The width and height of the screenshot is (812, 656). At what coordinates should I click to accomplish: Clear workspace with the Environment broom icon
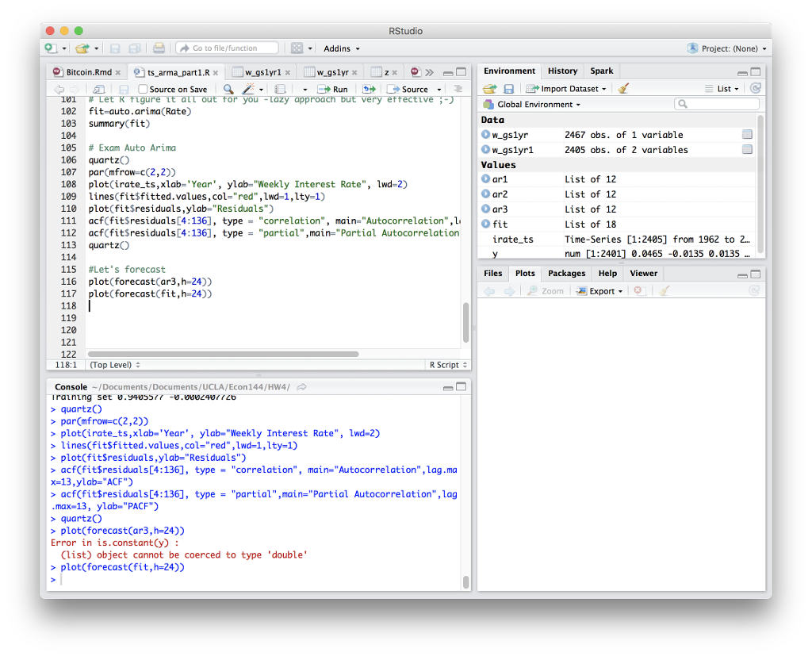(x=623, y=89)
